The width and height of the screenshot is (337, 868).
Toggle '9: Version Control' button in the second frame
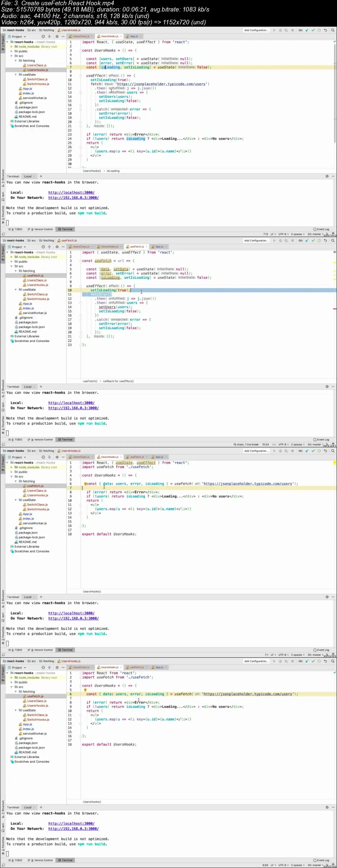pos(40,439)
